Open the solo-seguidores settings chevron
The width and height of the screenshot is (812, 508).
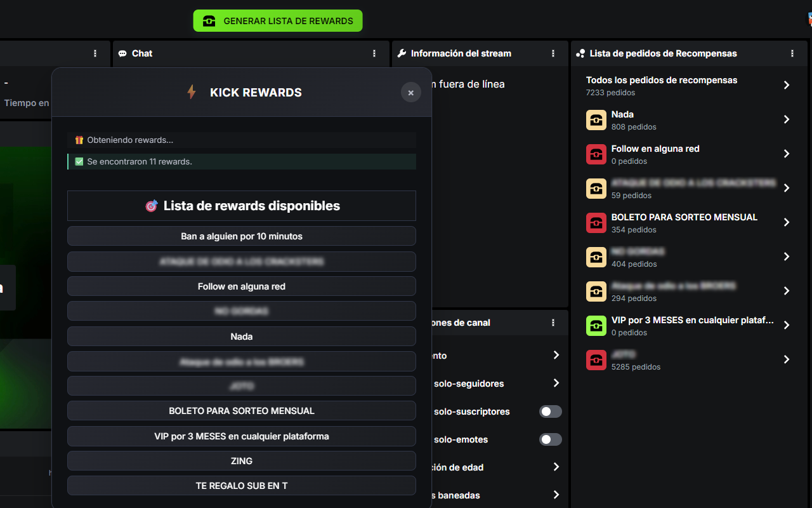(x=556, y=383)
